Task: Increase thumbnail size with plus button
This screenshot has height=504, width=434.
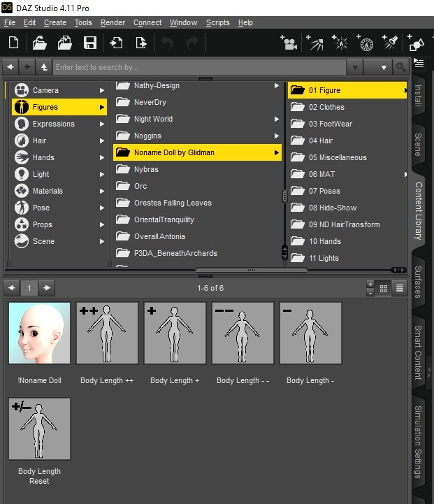Action: 370,284
